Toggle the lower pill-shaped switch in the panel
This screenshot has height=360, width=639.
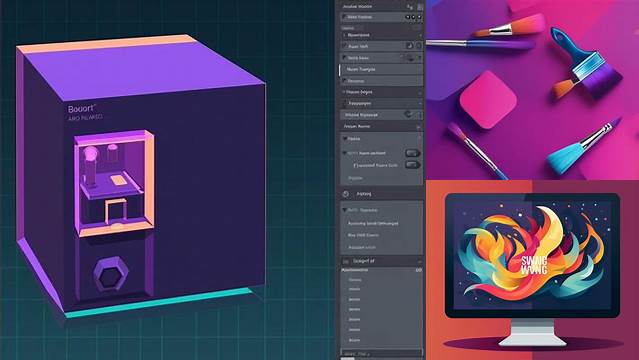(x=412, y=165)
